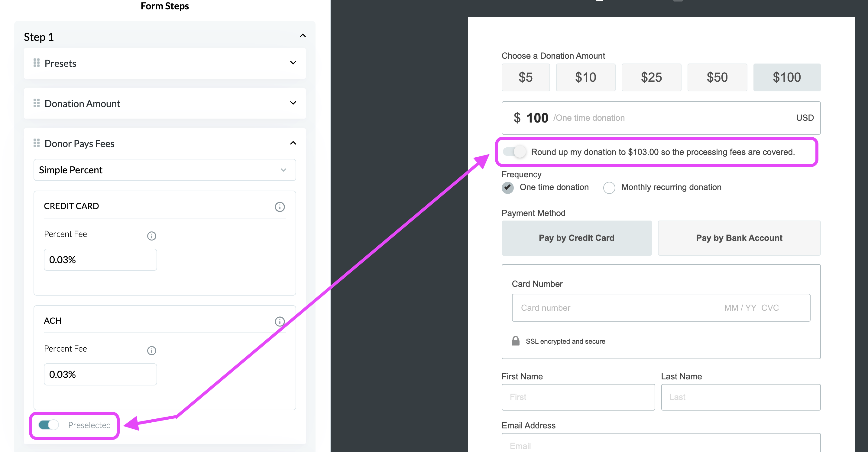Click the Choose a Donation Amount label

553,56
